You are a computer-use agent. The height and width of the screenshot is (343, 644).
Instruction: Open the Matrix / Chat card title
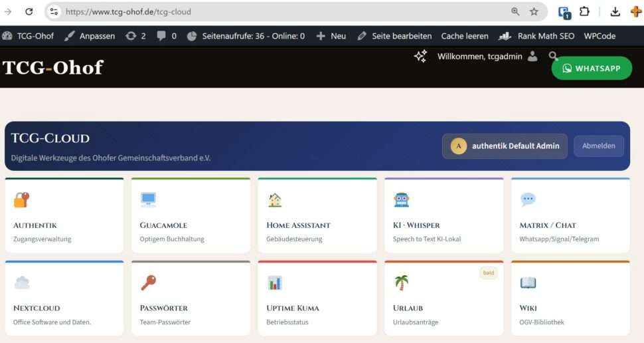click(x=548, y=225)
